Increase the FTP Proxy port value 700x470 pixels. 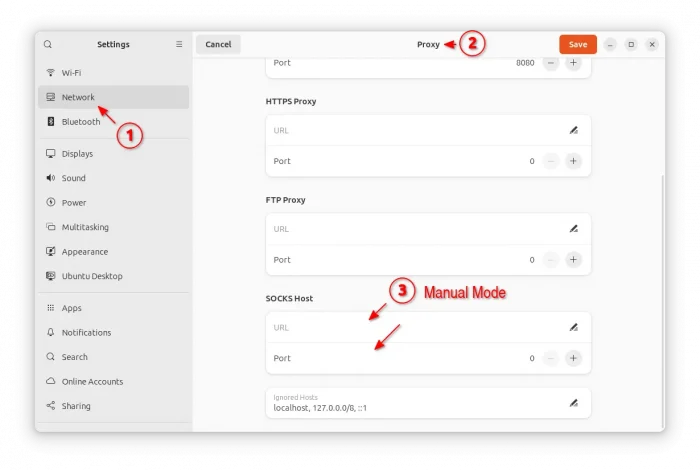point(573,259)
